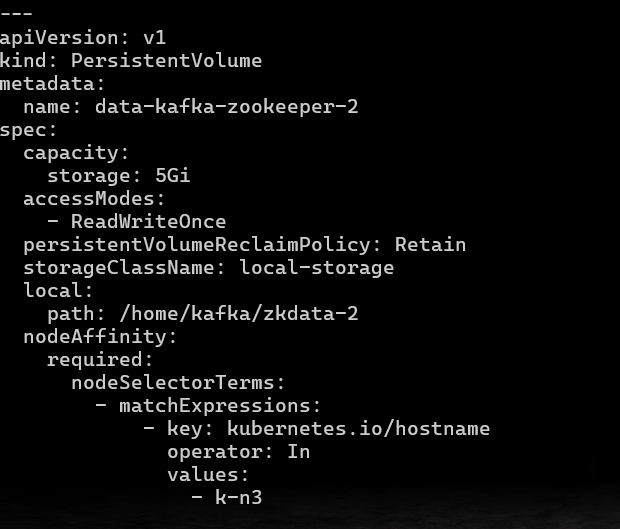Click the ReadWriteOnce list entry

137,221
